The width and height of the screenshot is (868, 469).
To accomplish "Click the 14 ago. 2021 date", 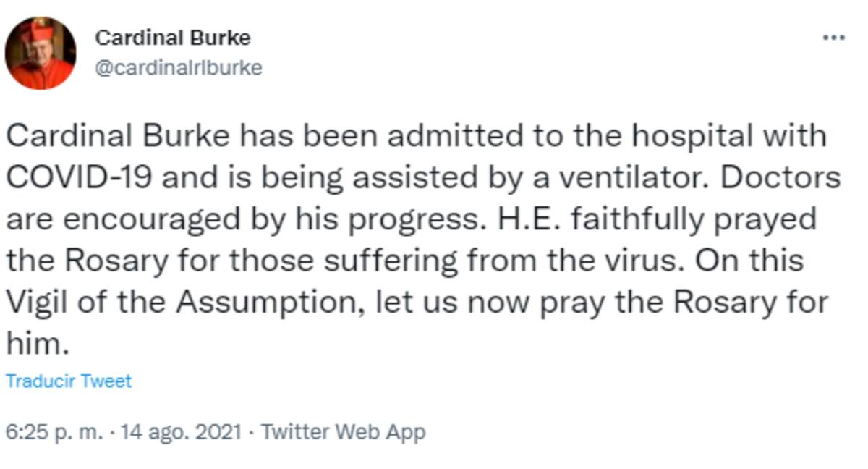I will point(182,433).
